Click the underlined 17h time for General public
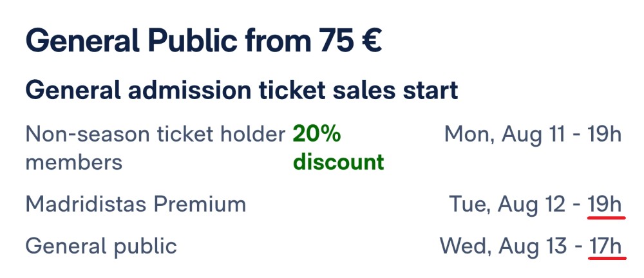This screenshot has width=644, height=278. click(x=605, y=246)
